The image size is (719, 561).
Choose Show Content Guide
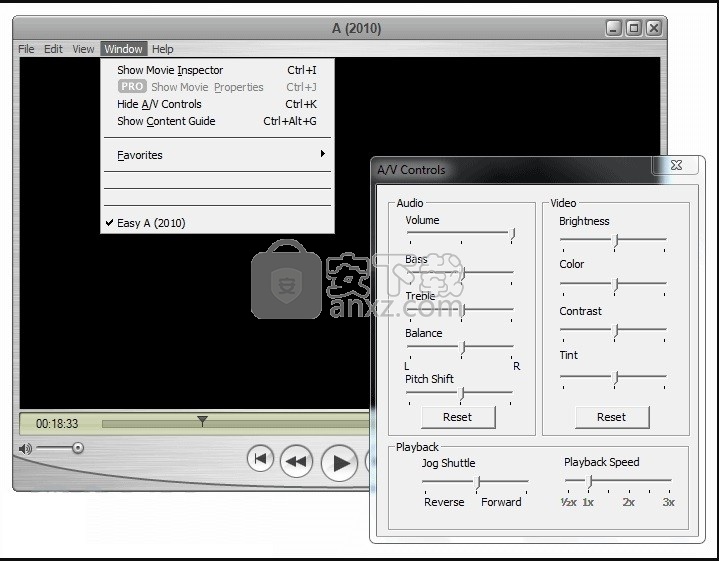click(x=217, y=121)
